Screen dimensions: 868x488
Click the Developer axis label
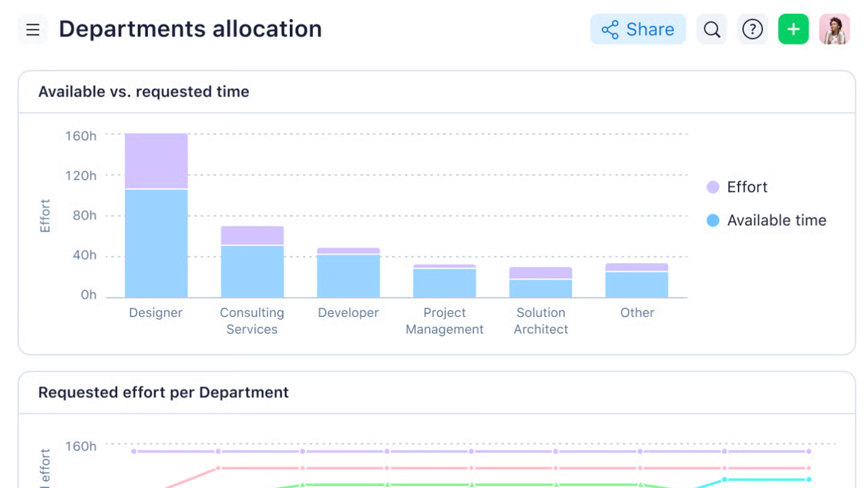click(x=348, y=313)
